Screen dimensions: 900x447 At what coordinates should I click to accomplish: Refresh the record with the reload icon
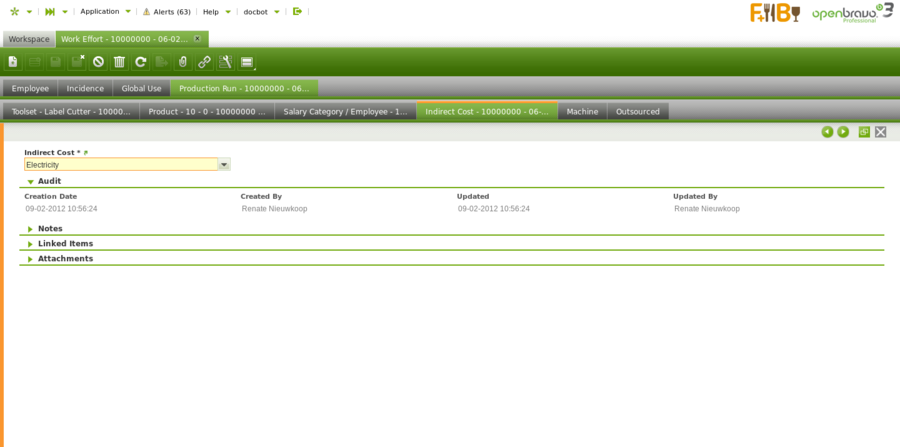(141, 62)
